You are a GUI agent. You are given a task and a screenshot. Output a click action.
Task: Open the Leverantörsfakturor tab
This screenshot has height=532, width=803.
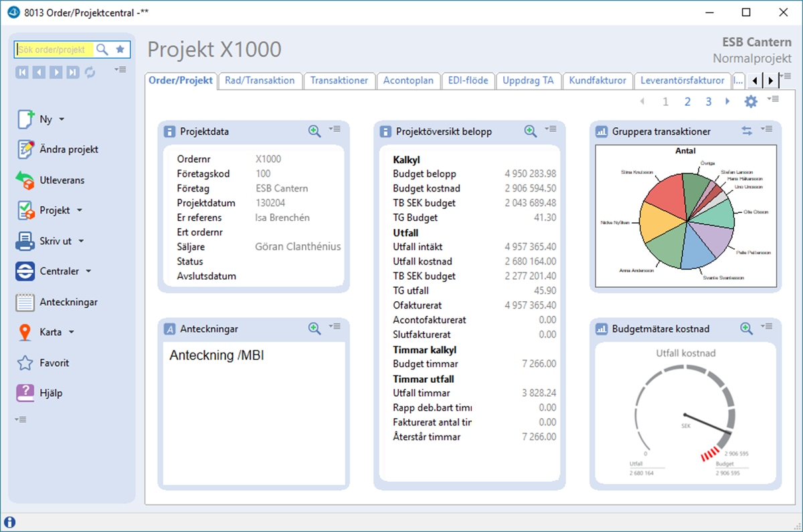point(682,80)
